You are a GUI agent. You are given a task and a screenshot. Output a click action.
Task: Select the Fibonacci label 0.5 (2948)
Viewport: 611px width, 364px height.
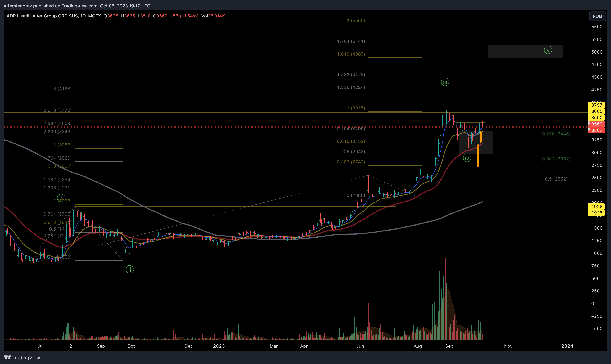point(354,152)
